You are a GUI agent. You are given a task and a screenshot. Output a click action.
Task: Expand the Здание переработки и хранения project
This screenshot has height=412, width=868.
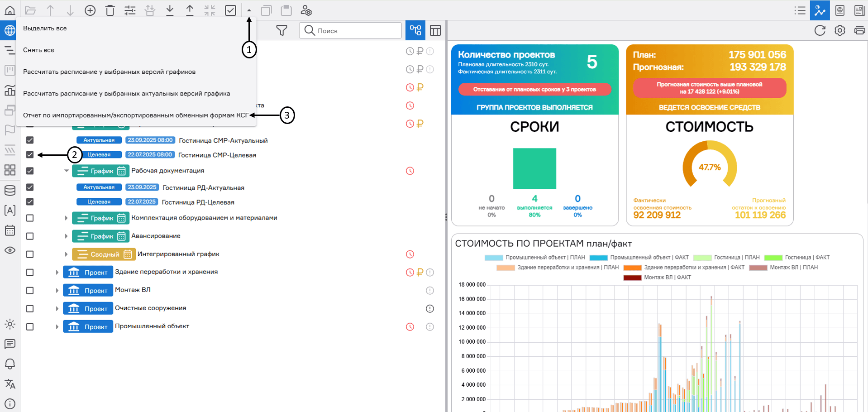click(57, 272)
